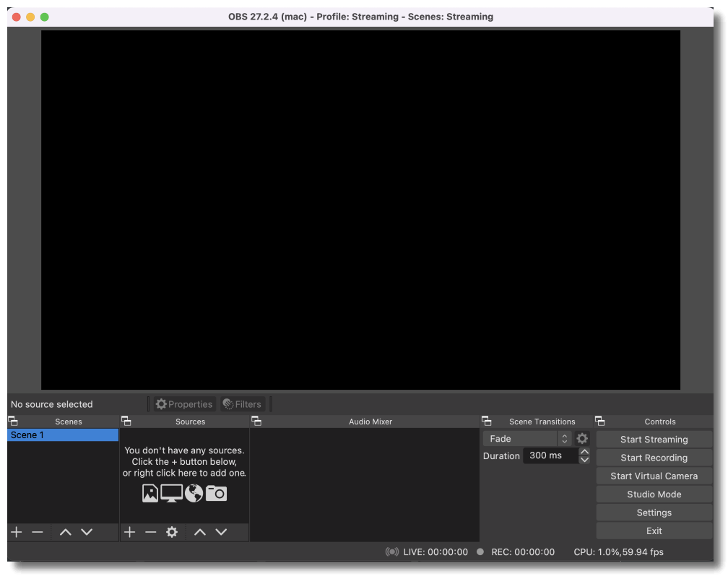Maximize the OBS window with green button
Viewport: 728px width, 576px height.
click(x=45, y=17)
